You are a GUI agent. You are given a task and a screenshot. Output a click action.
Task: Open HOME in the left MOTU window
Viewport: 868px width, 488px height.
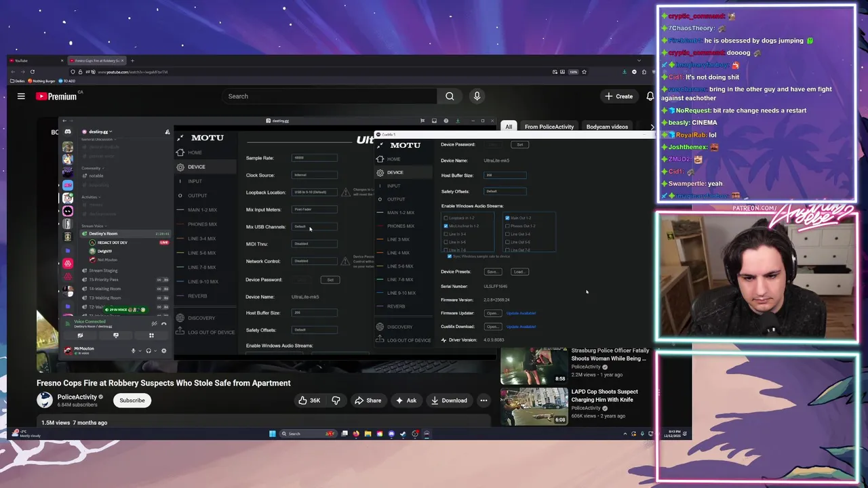click(x=195, y=152)
